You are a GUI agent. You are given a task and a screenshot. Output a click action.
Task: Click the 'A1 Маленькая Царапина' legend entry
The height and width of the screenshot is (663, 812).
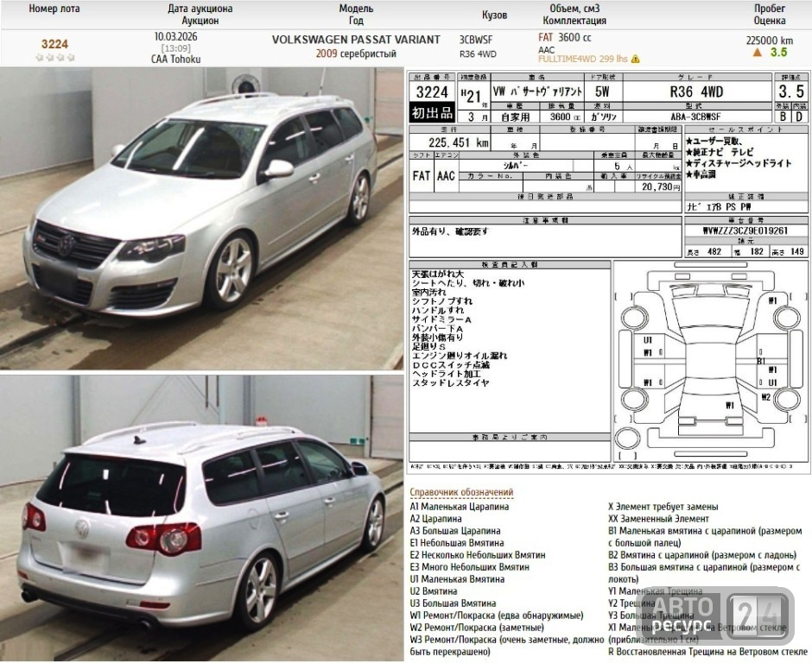click(x=460, y=507)
